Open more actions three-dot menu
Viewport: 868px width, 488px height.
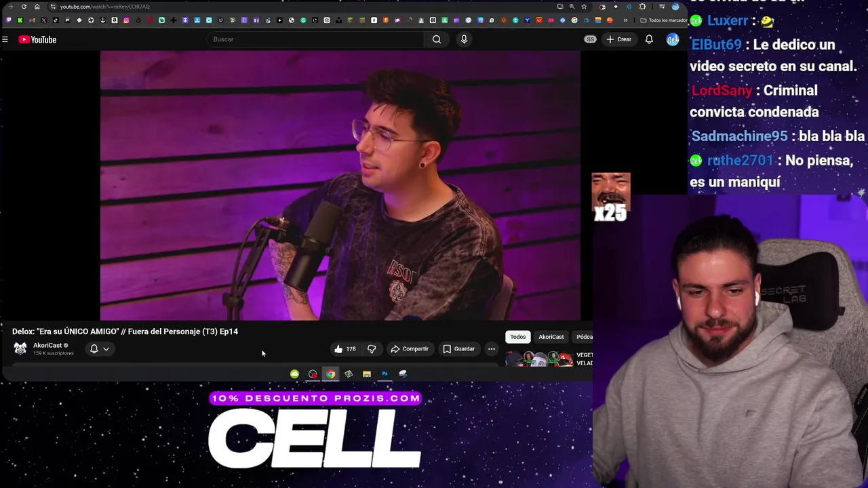[492, 349]
